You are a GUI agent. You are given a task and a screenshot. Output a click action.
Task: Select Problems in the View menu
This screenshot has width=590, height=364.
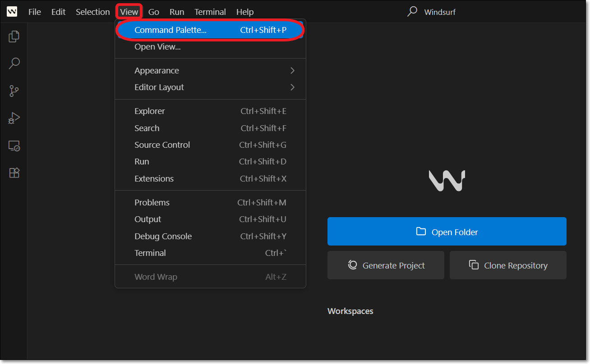(x=210, y=203)
